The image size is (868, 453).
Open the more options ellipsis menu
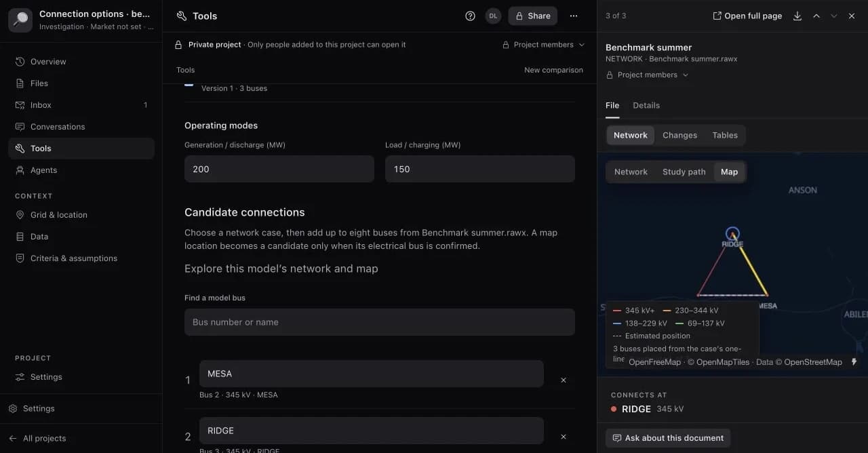click(x=574, y=16)
